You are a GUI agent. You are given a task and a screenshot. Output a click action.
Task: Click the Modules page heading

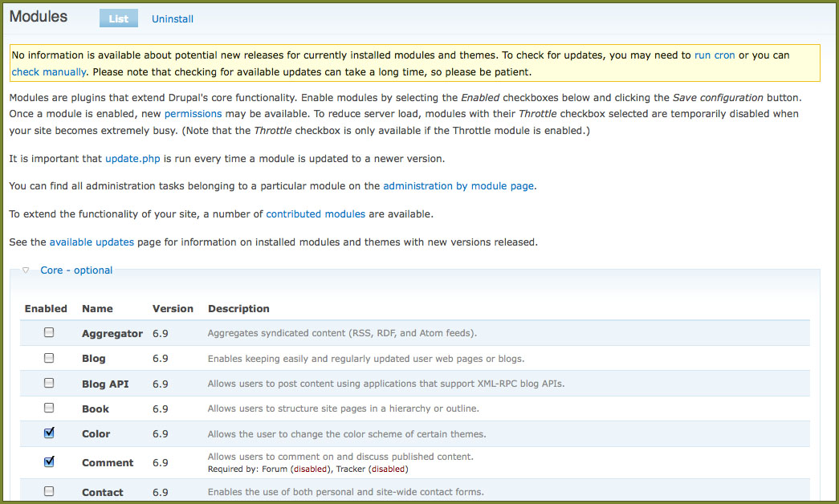(x=39, y=17)
